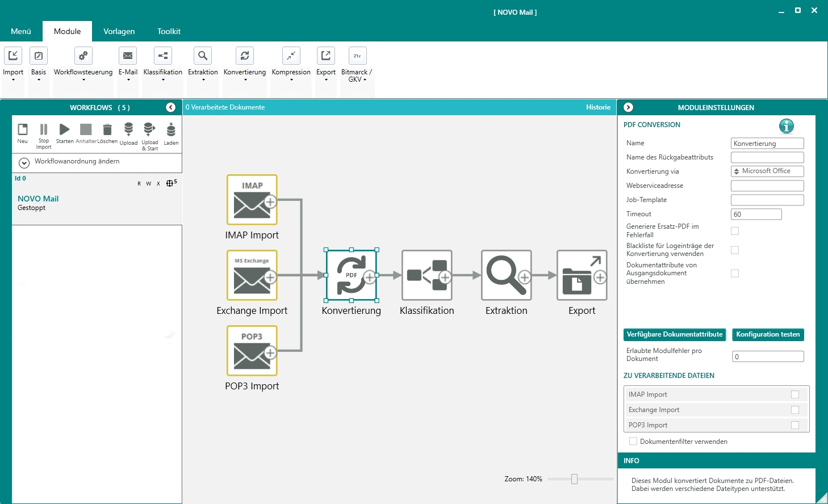Open the Kompression ribbon icon
828x504 pixels.
coord(291,56)
